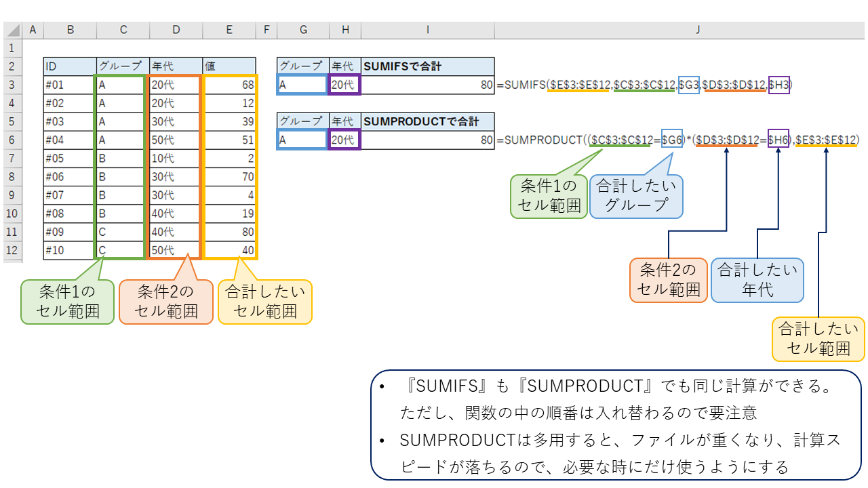Click the =SUMIFS formula text
Viewport: 868px width, 488px height.
(x=644, y=85)
